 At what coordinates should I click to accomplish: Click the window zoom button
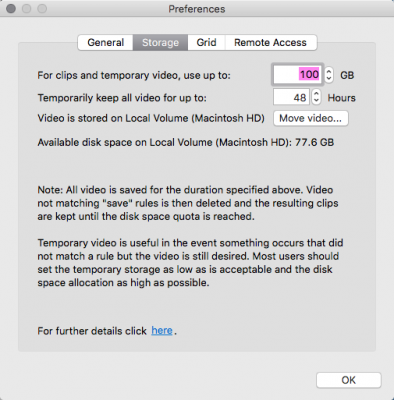tap(42, 8)
